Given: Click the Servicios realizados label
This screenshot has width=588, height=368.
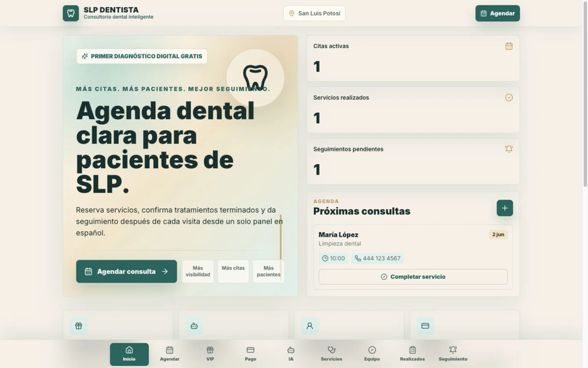Looking at the screenshot, I should click(x=341, y=98).
